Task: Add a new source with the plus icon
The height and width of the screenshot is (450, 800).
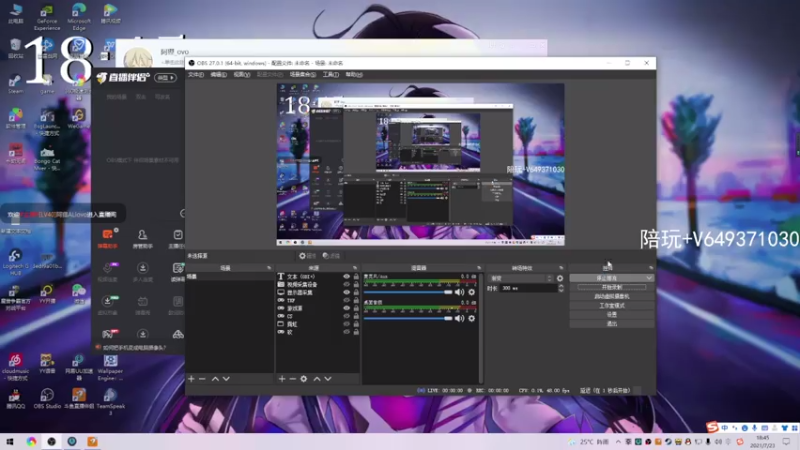Action: [x=282, y=379]
